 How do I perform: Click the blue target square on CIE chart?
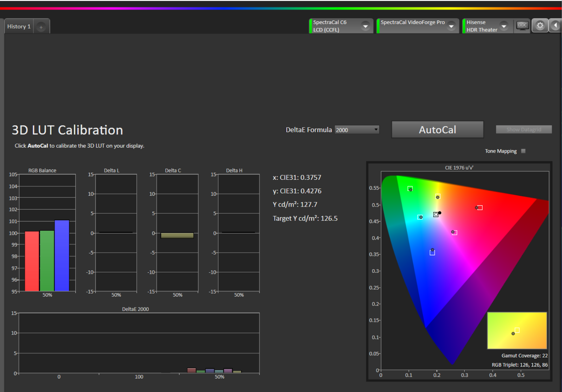(x=432, y=253)
